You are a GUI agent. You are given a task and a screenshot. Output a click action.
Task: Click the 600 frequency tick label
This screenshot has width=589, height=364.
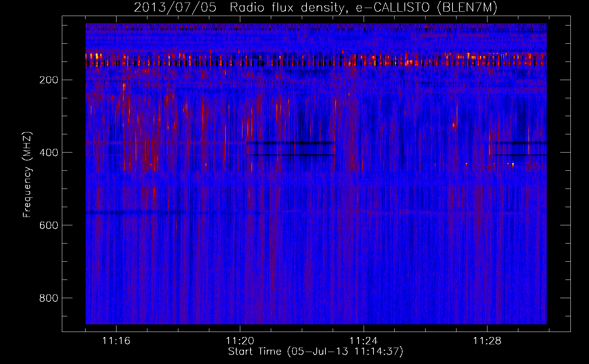tap(48, 225)
